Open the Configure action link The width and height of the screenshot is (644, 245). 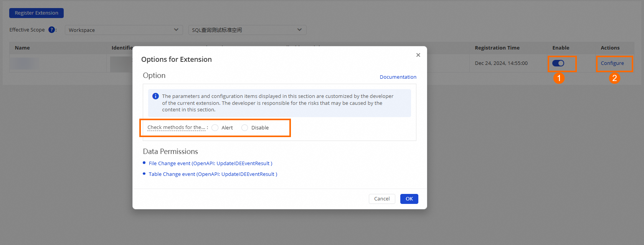612,63
